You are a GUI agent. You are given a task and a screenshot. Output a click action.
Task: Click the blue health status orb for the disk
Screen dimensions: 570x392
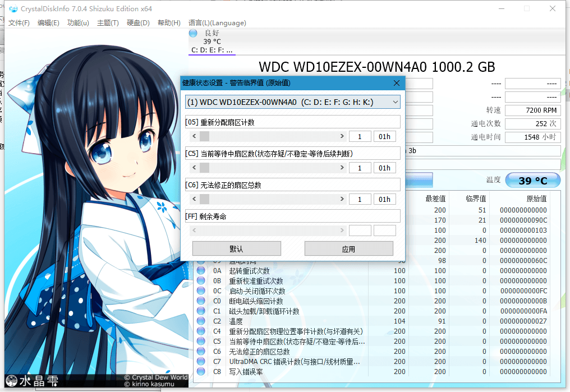click(x=193, y=34)
